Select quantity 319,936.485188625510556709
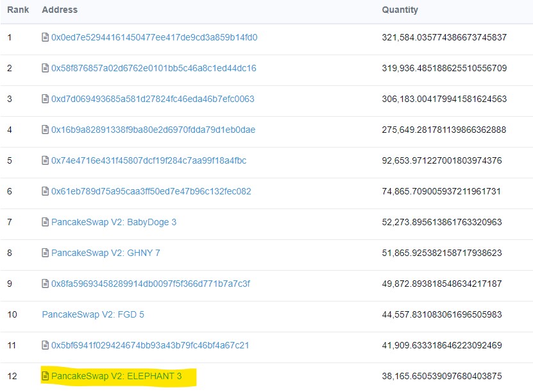This screenshot has height=392, width=533. 444,69
